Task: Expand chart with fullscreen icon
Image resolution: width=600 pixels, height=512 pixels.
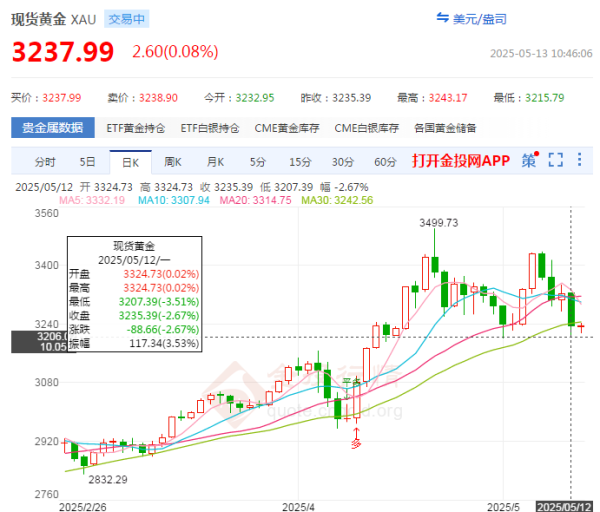Action: coord(556,160)
